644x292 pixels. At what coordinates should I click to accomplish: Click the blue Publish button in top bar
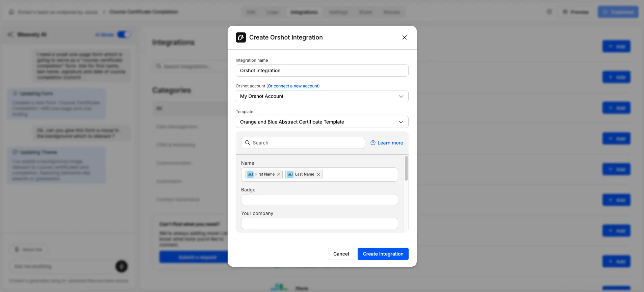618,12
